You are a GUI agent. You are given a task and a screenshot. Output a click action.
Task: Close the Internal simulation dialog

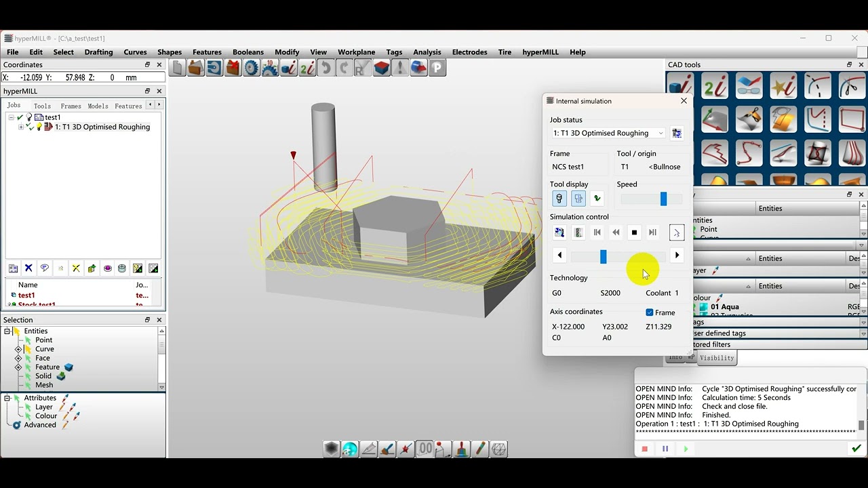pos(684,101)
